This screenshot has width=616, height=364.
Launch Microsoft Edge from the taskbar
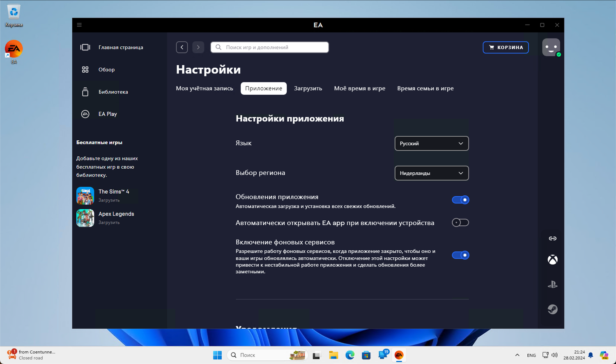350,355
